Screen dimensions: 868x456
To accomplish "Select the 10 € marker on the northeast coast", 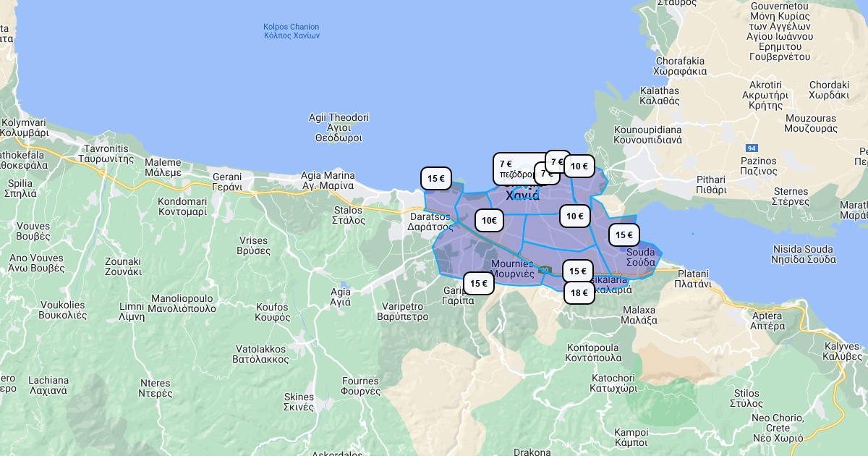I will (579, 166).
